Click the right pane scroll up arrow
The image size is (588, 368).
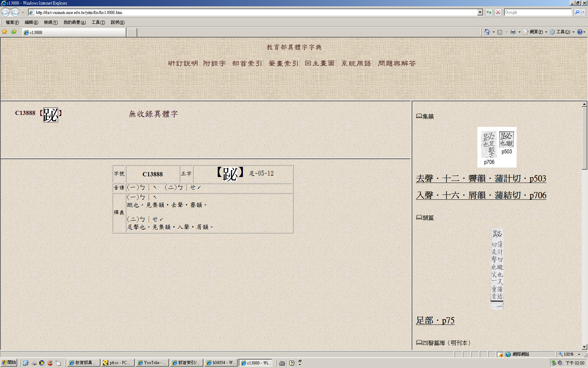tap(584, 104)
